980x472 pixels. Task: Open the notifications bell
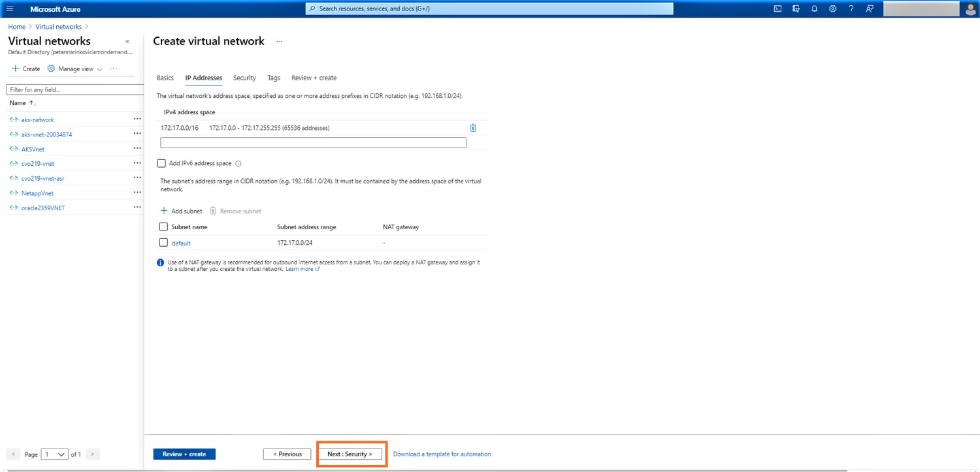[x=814, y=8]
